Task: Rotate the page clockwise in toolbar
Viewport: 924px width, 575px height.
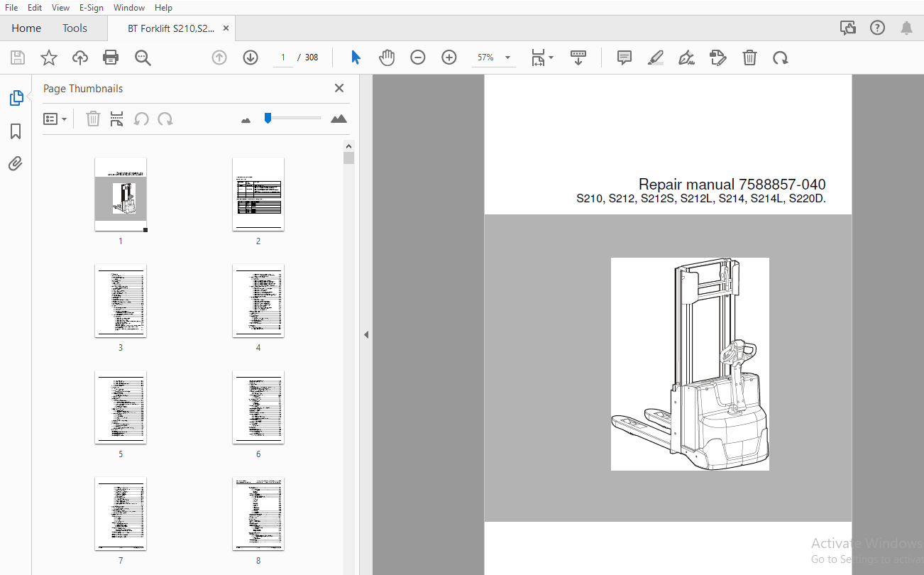Action: click(x=781, y=57)
